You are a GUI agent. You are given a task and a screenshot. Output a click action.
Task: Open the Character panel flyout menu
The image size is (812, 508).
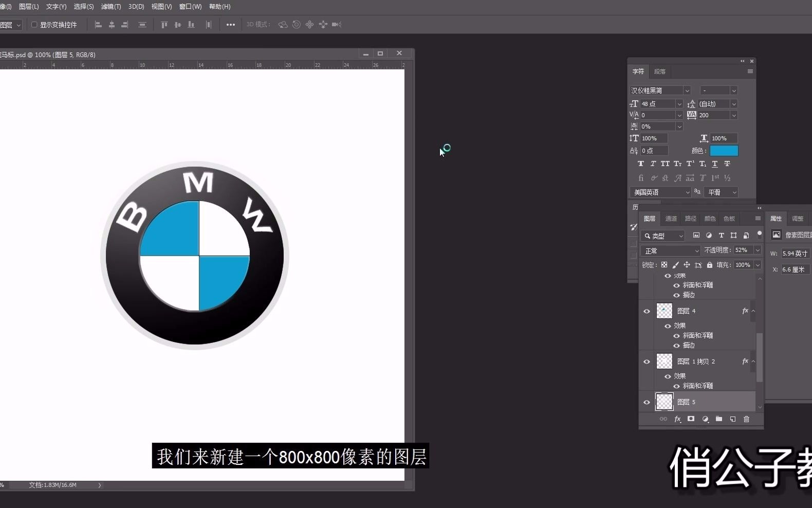(750, 71)
